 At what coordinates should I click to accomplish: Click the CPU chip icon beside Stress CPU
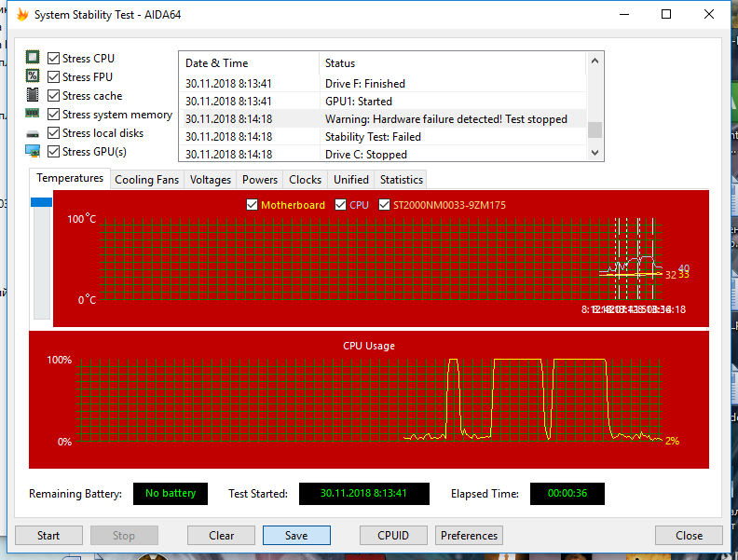33,59
